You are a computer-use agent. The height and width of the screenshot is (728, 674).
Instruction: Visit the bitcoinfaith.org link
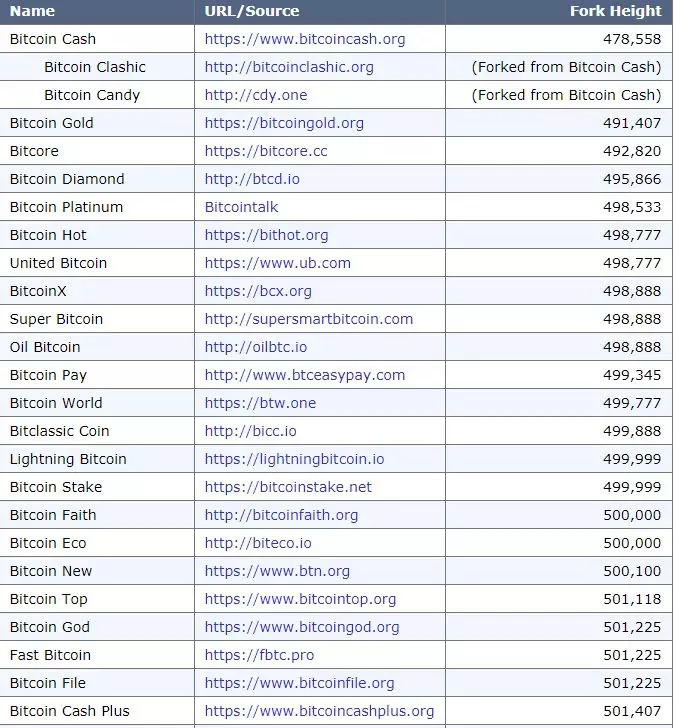[281, 515]
